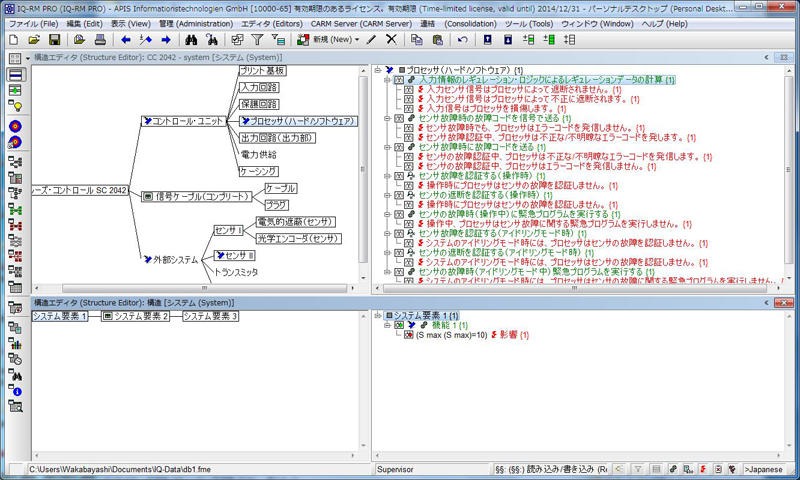
Task: Click the printer icon in the toolbar
Action: [101, 40]
